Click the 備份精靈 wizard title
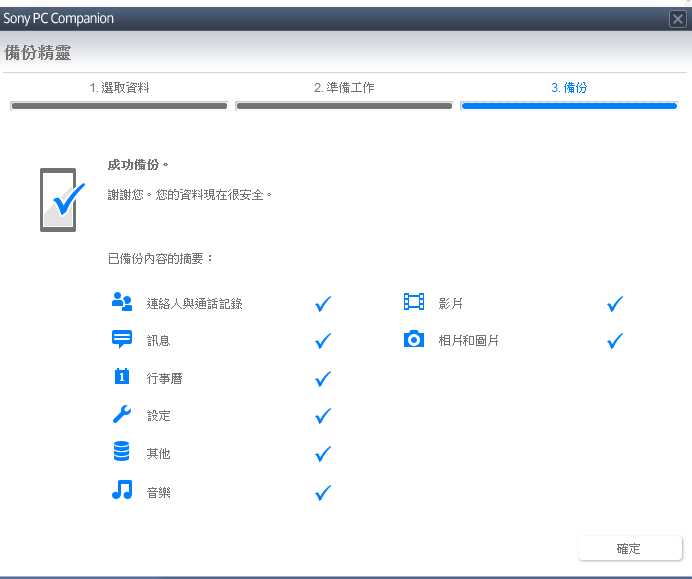The width and height of the screenshot is (692, 579). 38,53
